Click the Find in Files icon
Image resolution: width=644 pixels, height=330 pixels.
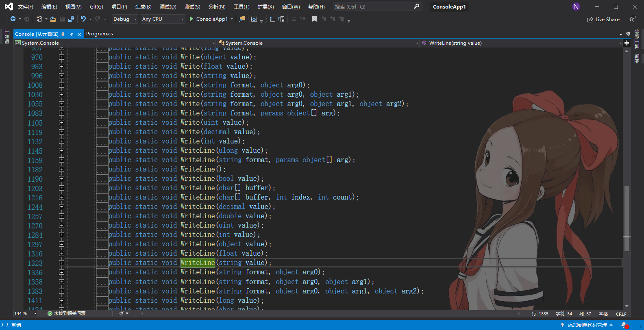tap(242, 19)
